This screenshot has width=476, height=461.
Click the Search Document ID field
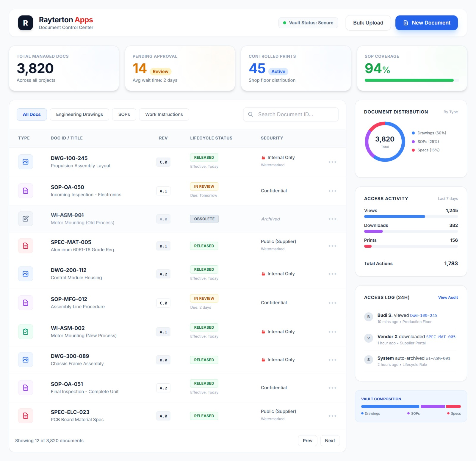point(291,115)
